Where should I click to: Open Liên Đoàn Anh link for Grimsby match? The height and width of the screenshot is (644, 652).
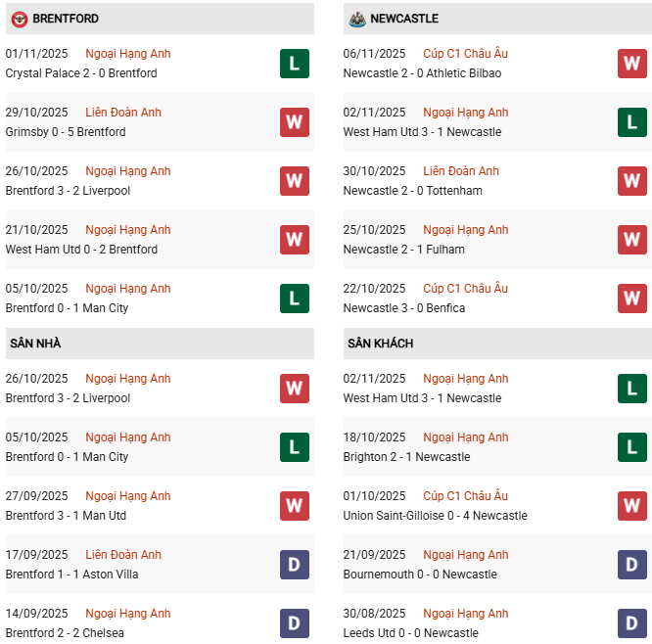123,113
